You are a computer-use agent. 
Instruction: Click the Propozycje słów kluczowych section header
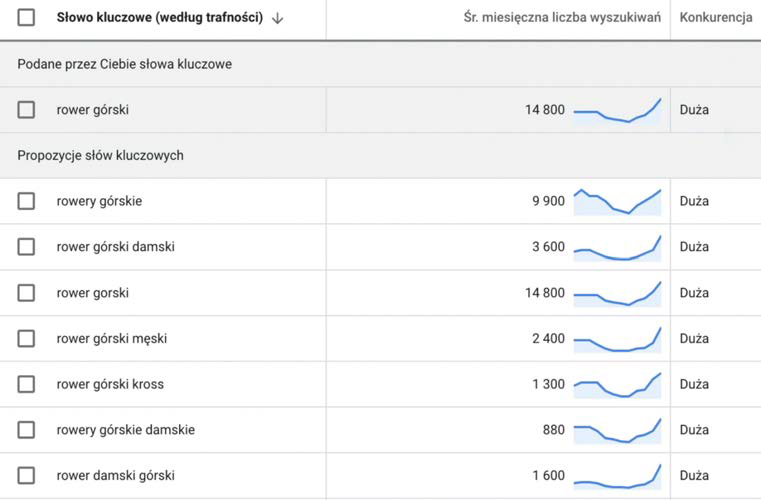coord(100,156)
